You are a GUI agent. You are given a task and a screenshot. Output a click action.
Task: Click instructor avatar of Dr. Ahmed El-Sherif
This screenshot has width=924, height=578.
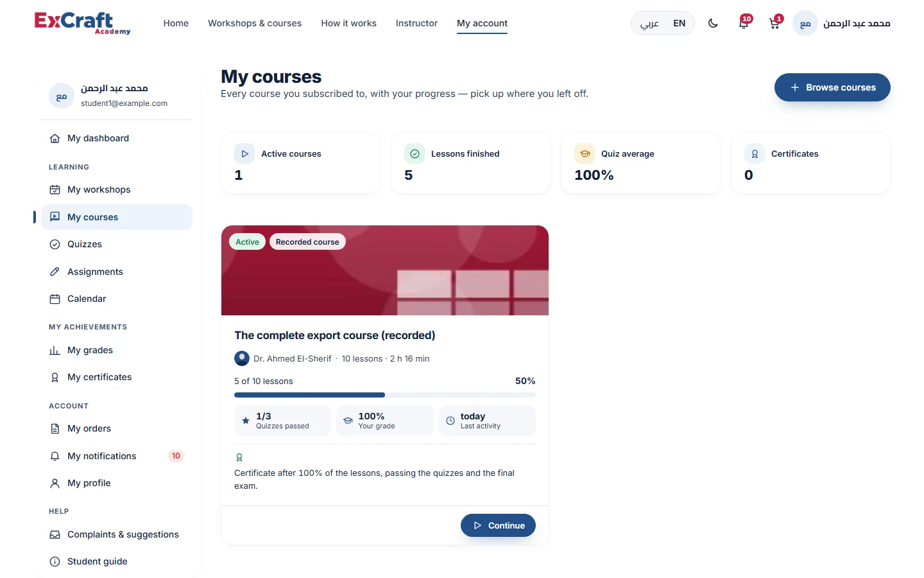242,358
